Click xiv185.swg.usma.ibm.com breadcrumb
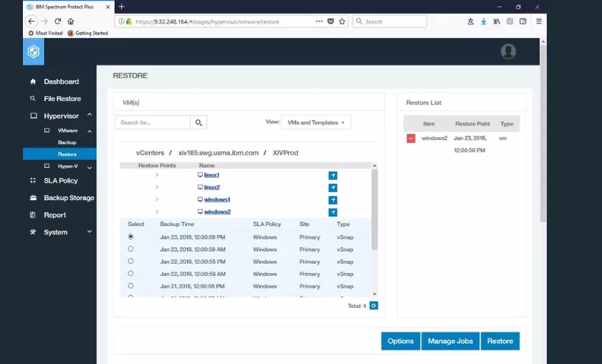The height and width of the screenshot is (364, 602). [x=219, y=153]
